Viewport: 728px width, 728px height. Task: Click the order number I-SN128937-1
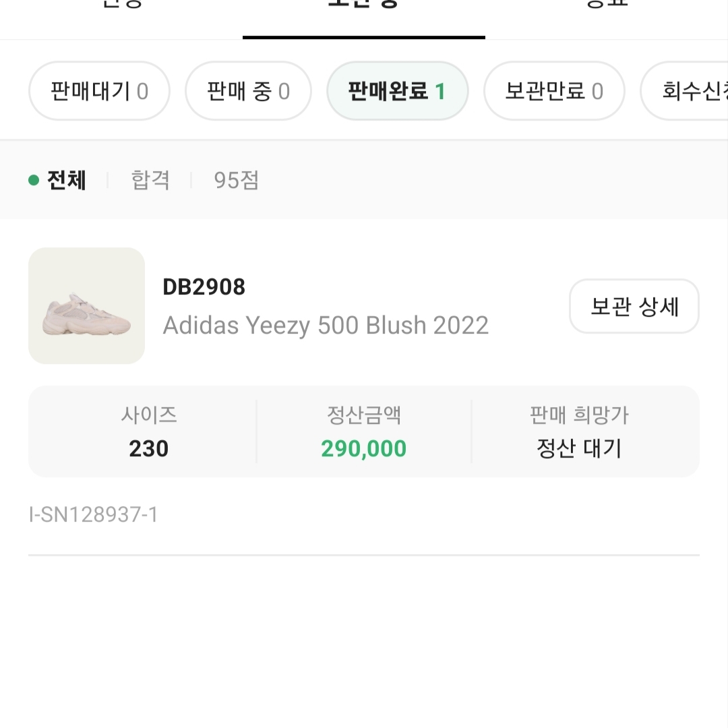pyautogui.click(x=92, y=514)
